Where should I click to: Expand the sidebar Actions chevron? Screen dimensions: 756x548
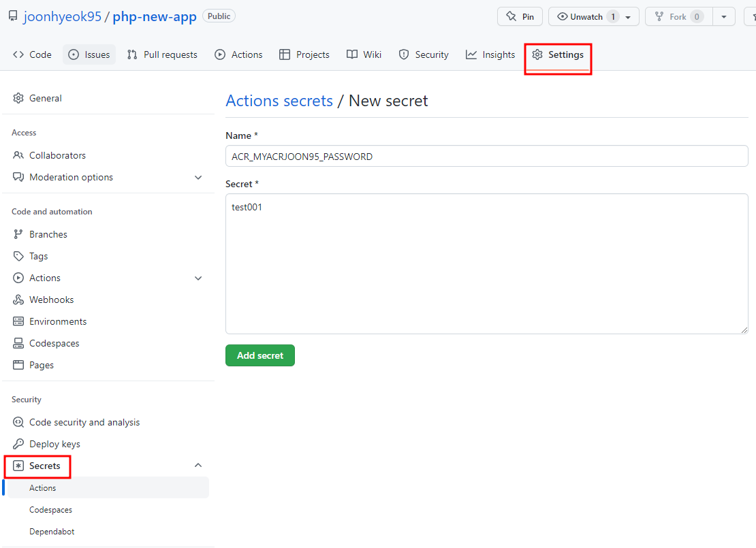(198, 278)
